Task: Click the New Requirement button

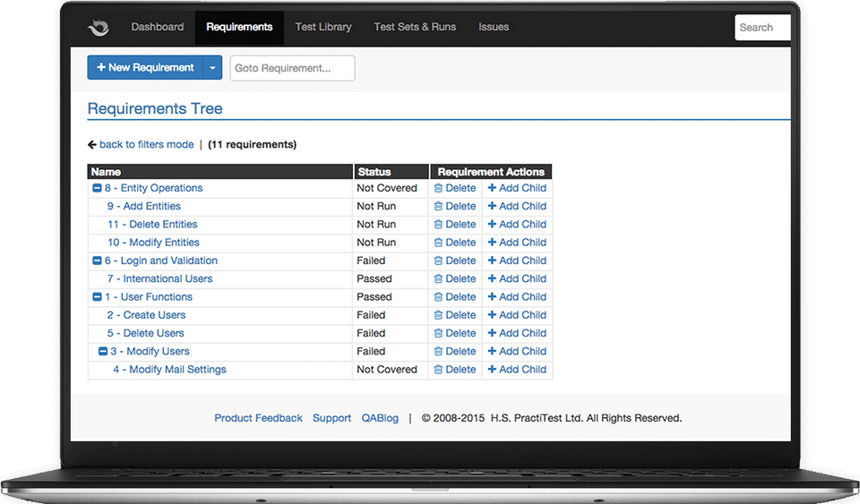Action: coord(145,67)
